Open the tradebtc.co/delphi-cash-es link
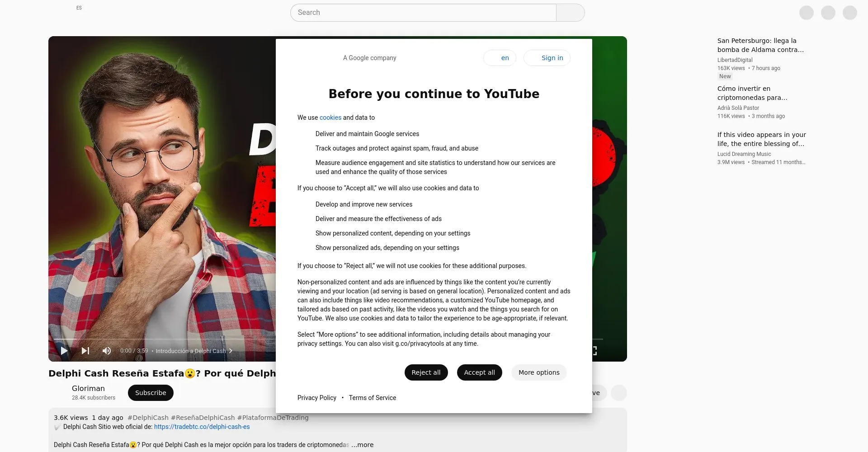Screen dimensions: 868x452 [202, 427]
